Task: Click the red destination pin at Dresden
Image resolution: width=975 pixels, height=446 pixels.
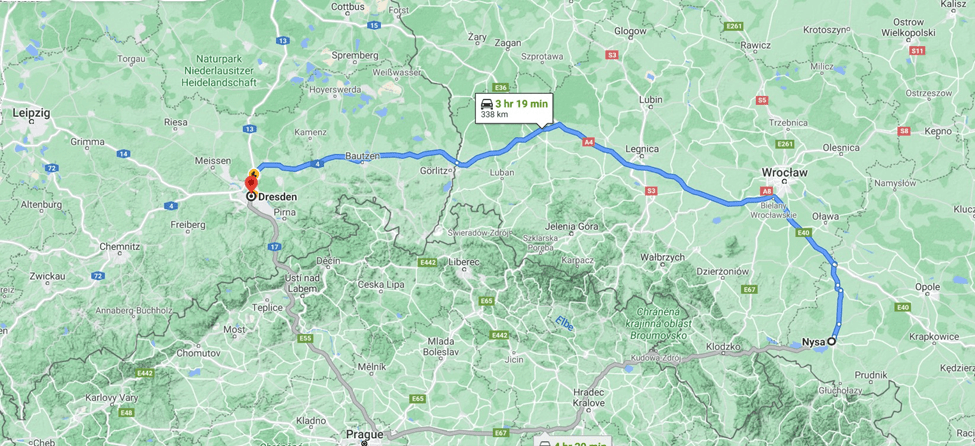Action: 251,184
